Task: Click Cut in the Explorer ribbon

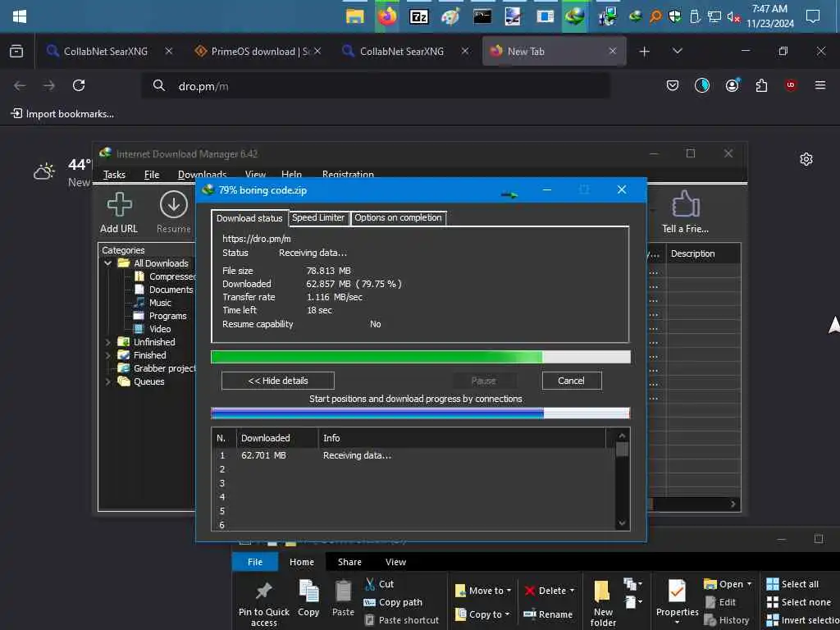Action: tap(379, 584)
